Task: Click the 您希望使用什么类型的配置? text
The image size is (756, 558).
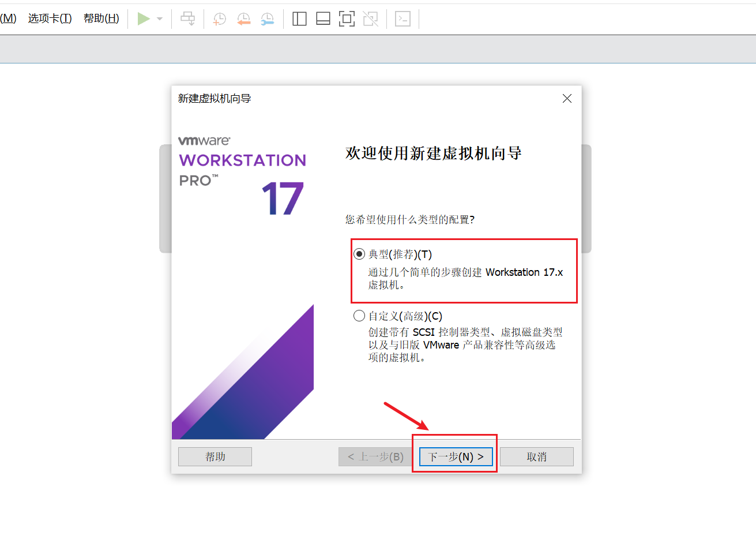Action: click(410, 219)
